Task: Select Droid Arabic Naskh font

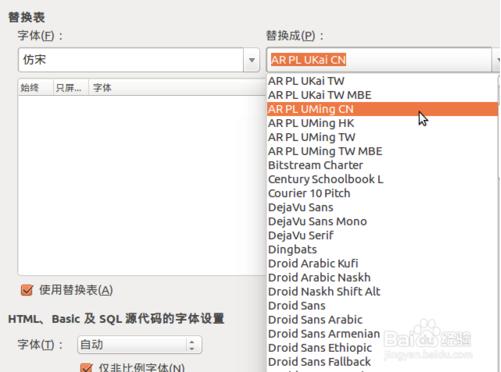Action: (382, 277)
